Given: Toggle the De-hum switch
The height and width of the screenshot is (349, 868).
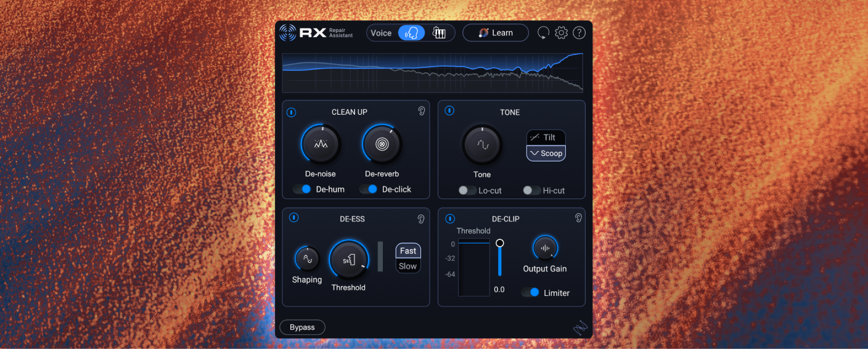Looking at the screenshot, I should click(x=302, y=189).
